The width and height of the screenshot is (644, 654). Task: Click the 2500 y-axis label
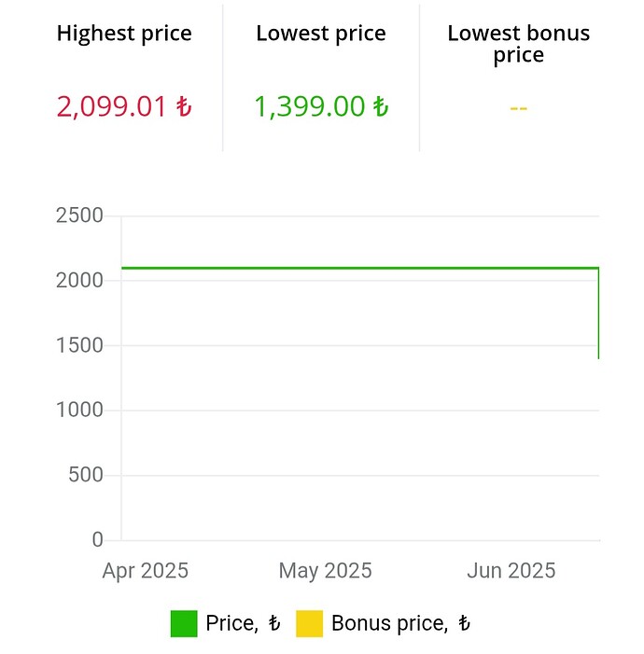79,216
